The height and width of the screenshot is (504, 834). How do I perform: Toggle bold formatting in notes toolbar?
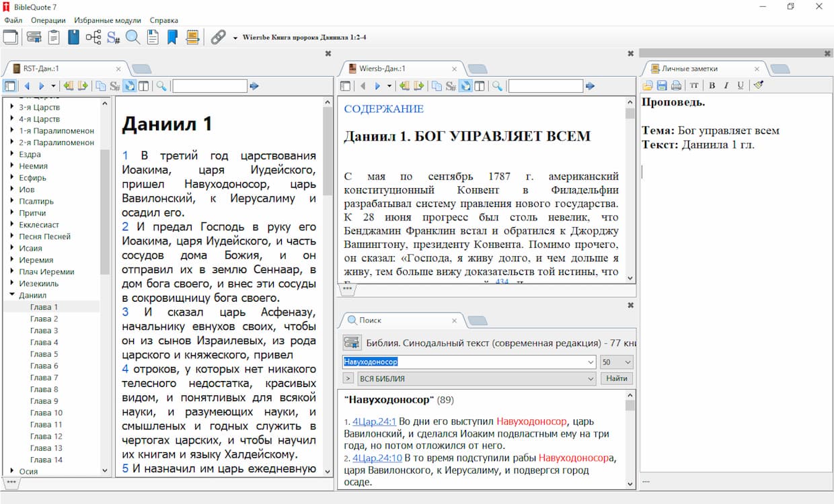click(712, 85)
